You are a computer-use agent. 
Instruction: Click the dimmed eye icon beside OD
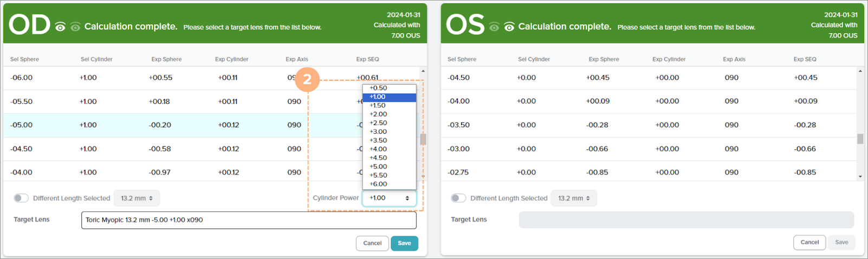pyautogui.click(x=75, y=27)
